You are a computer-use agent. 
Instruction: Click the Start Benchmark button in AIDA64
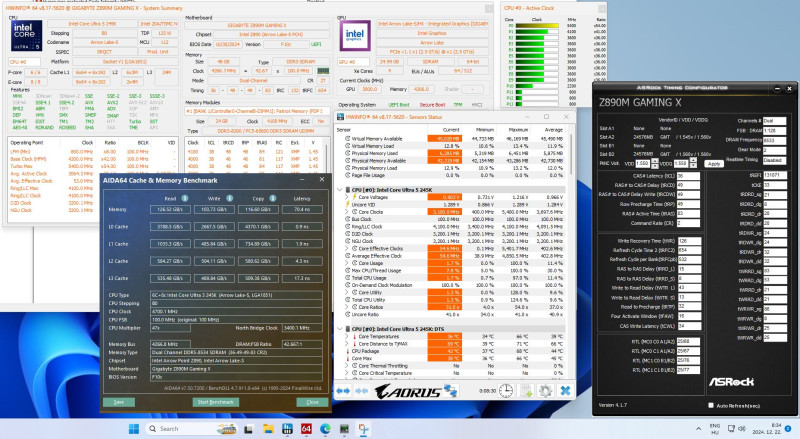216,402
